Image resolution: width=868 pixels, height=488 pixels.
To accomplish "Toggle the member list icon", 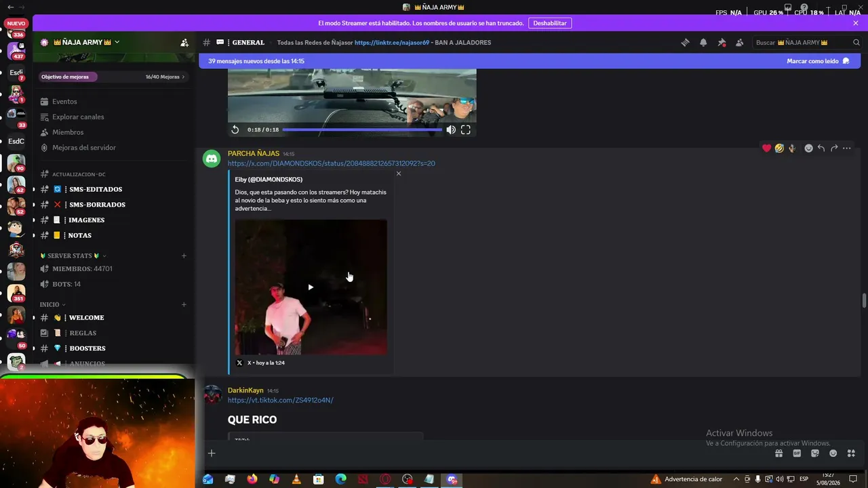I will point(739,42).
